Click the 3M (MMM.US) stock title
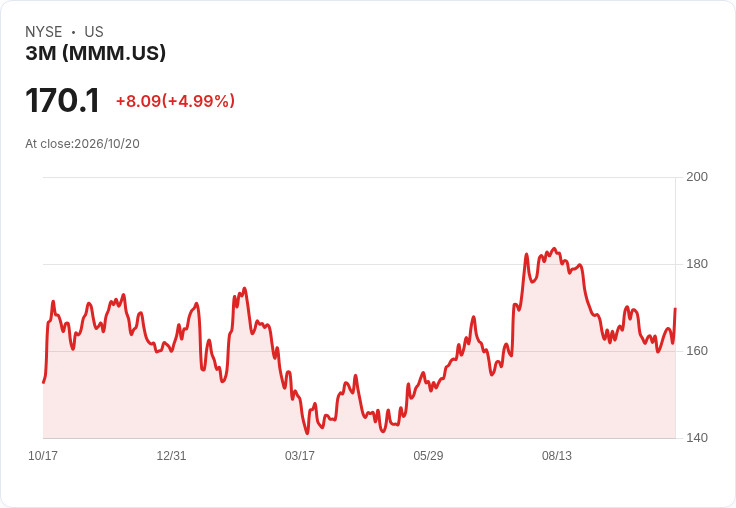 click(x=96, y=53)
